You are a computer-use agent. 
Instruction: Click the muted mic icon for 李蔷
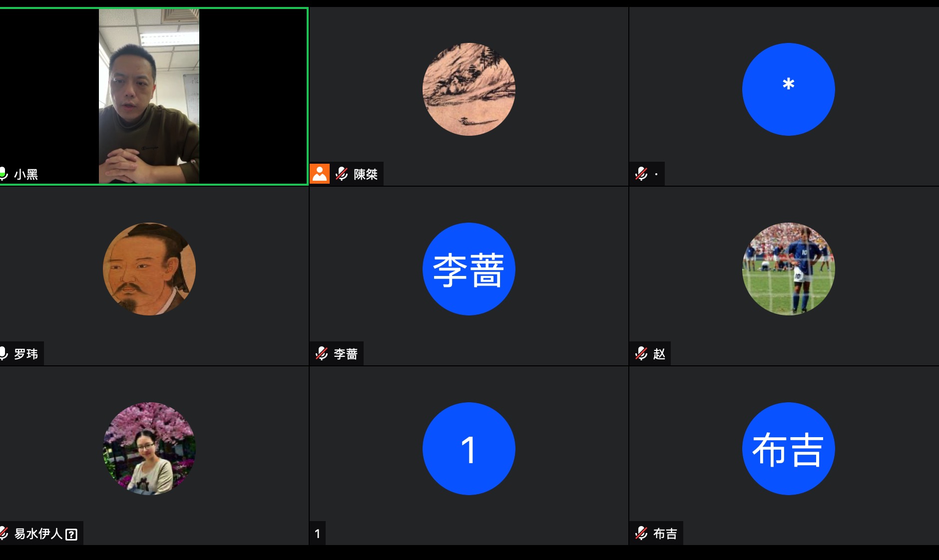click(322, 353)
